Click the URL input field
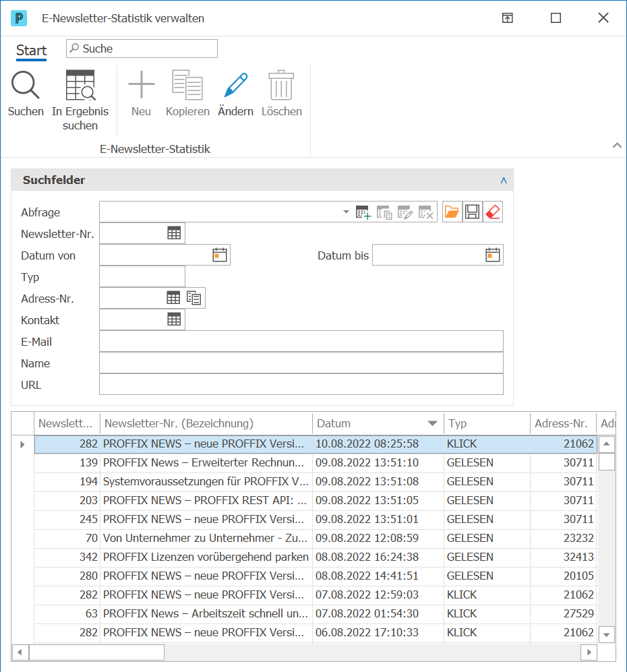 301,384
